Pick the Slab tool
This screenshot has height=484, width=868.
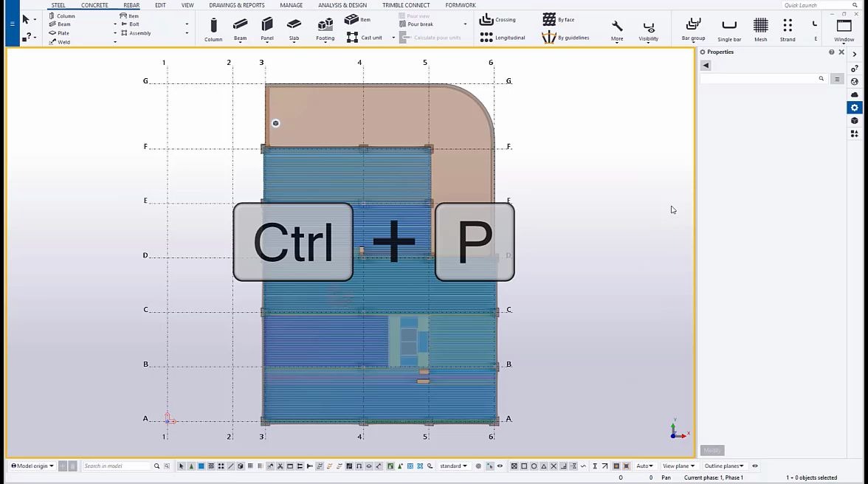[294, 29]
